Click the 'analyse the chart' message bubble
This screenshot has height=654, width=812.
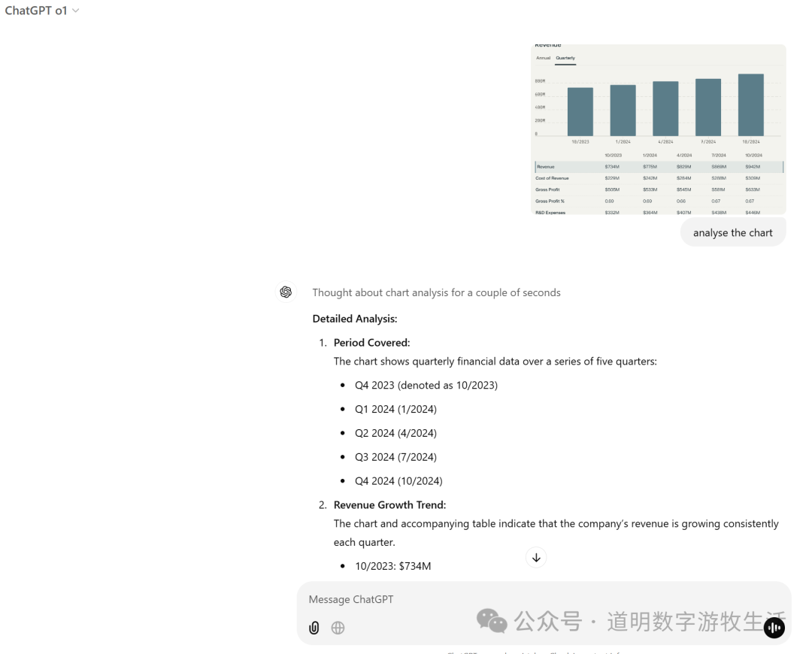pos(732,232)
